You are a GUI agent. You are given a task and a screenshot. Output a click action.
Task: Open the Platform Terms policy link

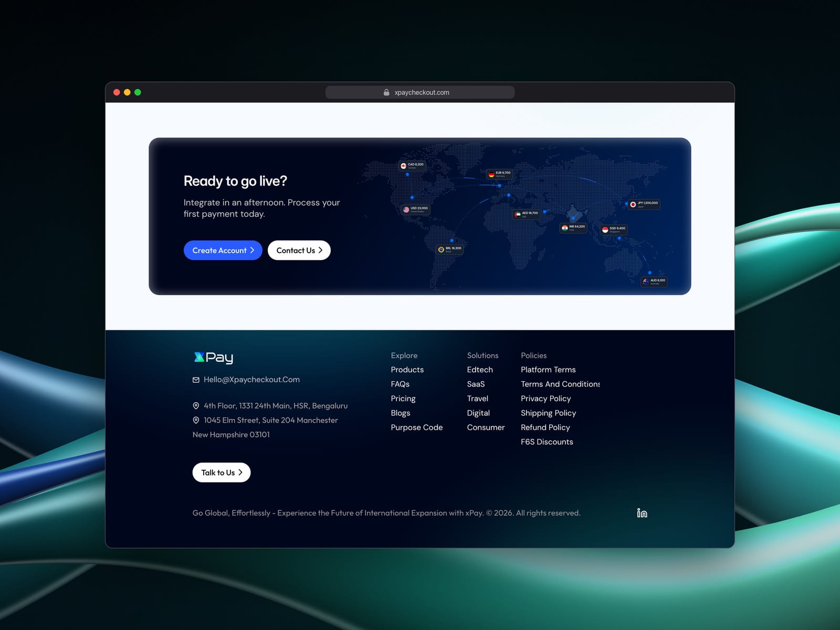(x=548, y=370)
